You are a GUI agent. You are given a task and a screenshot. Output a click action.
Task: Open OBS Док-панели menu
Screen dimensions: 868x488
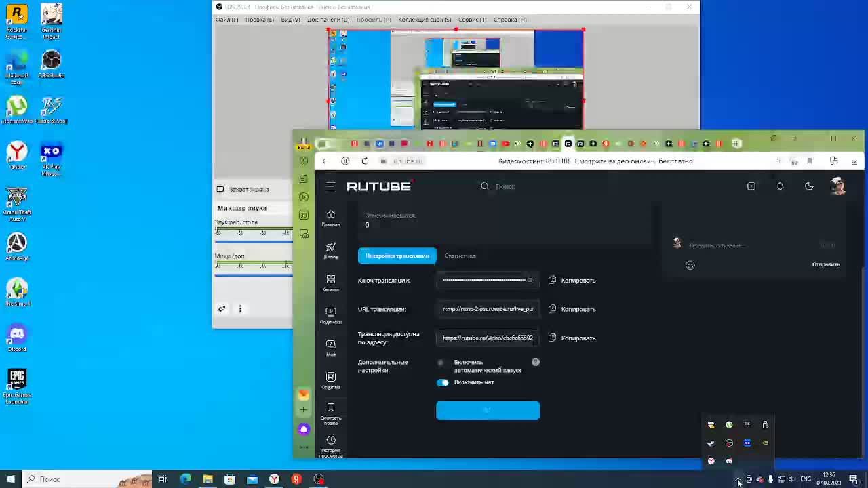(328, 20)
